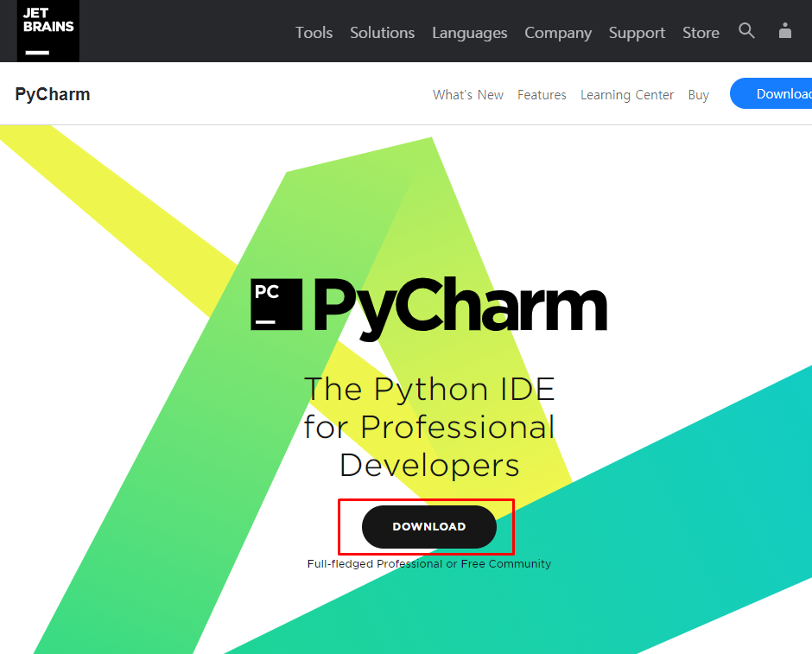Screen dimensions: 812x654
Task: Open the Buy page
Action: coord(699,95)
